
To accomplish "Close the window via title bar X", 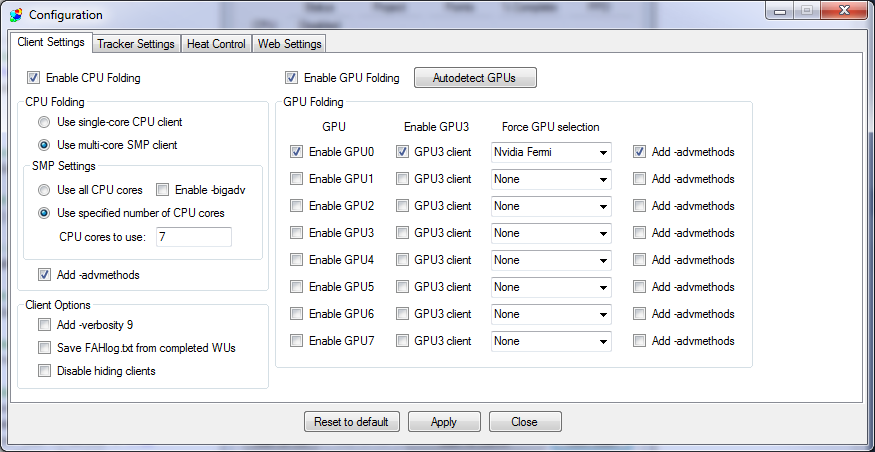I will [844, 11].
